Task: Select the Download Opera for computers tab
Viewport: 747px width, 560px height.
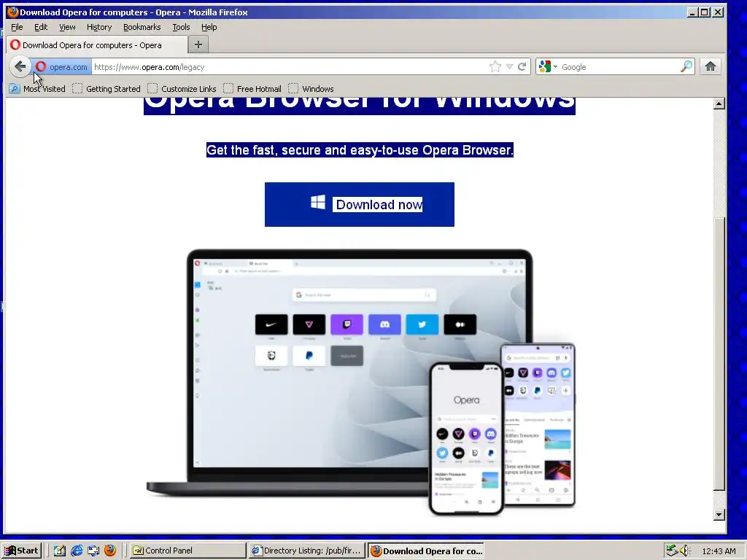Action: pos(97,45)
